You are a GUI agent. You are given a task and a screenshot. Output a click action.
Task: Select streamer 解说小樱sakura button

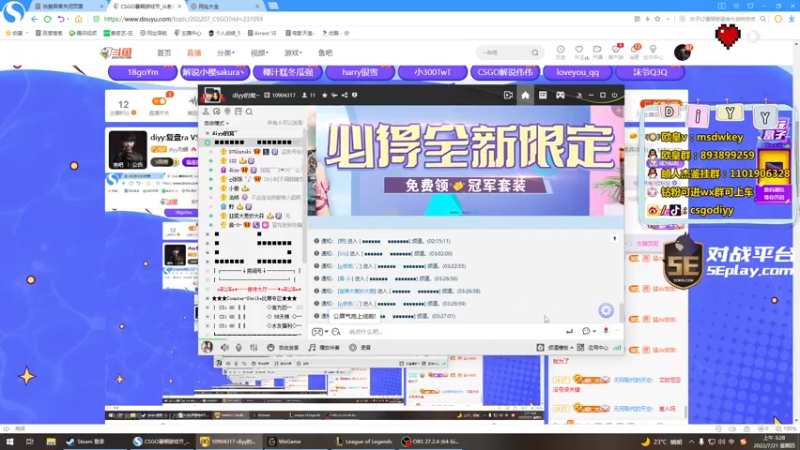[x=215, y=72]
